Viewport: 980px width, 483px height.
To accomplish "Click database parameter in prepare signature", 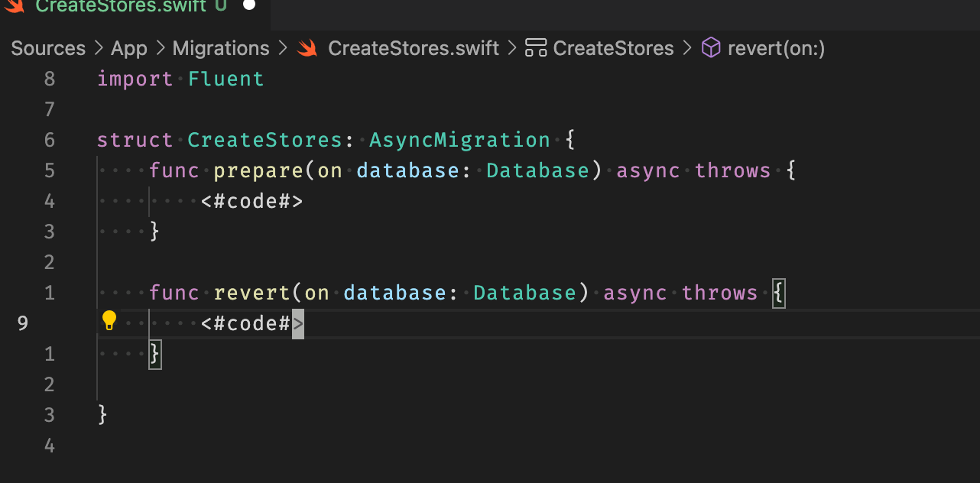I will (x=408, y=170).
